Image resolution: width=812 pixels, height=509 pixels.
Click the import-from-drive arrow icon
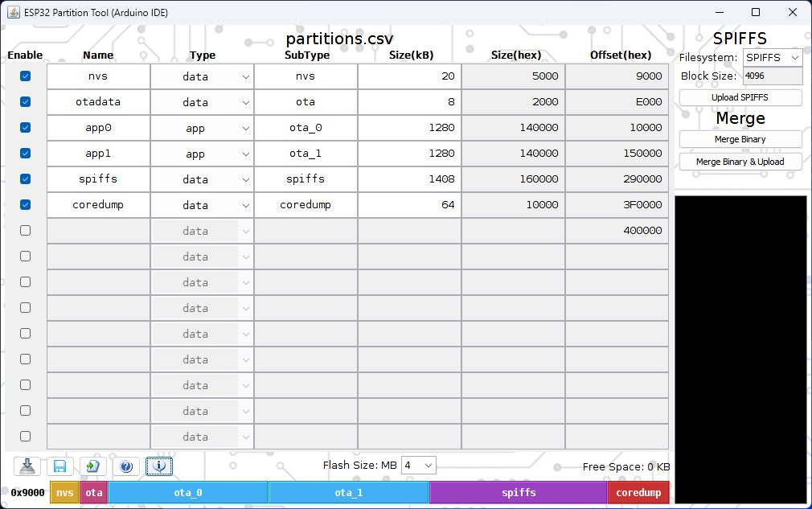[27, 466]
